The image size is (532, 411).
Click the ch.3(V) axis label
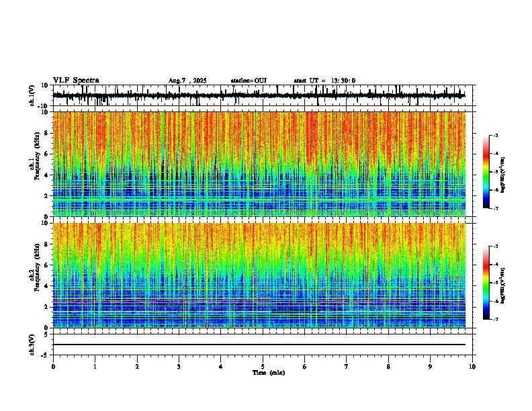pyautogui.click(x=32, y=345)
